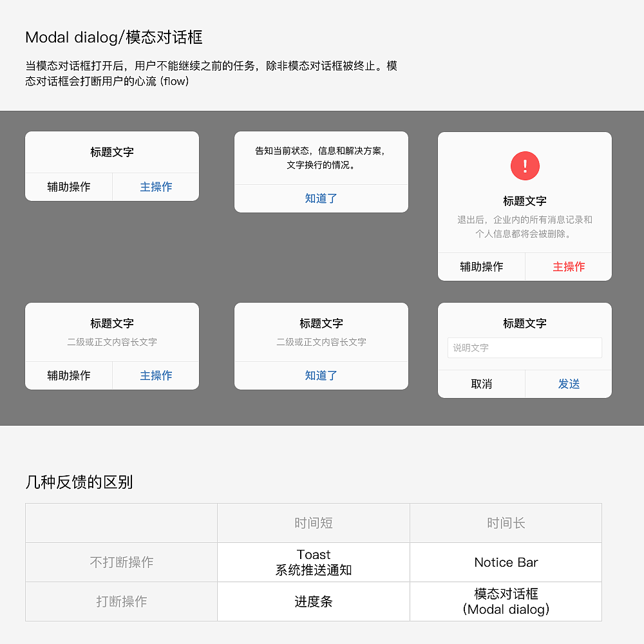Click the red exclamation warning icon

[525, 166]
